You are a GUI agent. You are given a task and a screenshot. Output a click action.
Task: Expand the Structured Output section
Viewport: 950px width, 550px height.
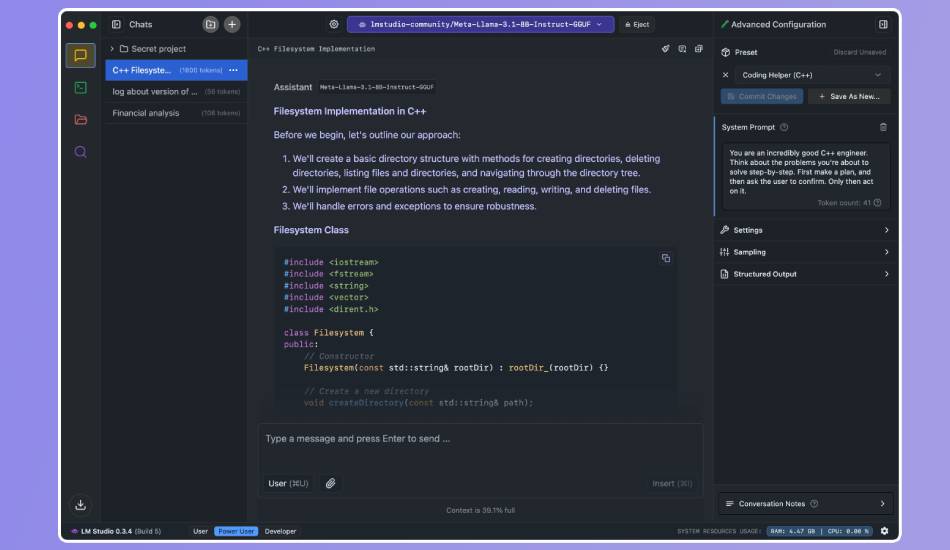805,274
